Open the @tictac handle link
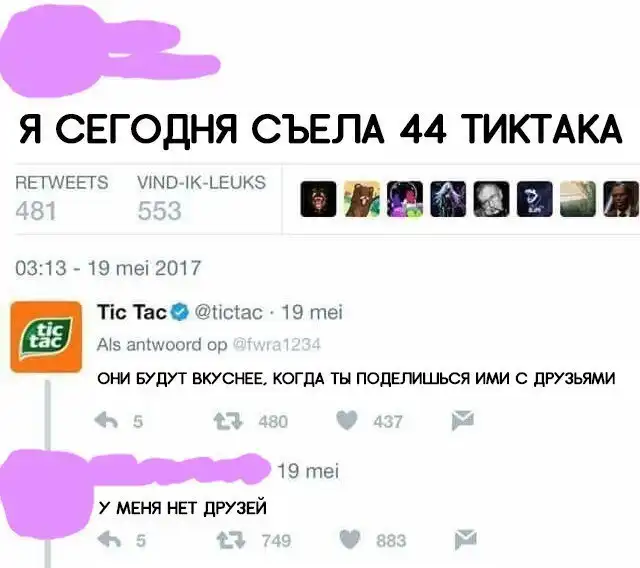 229,313
